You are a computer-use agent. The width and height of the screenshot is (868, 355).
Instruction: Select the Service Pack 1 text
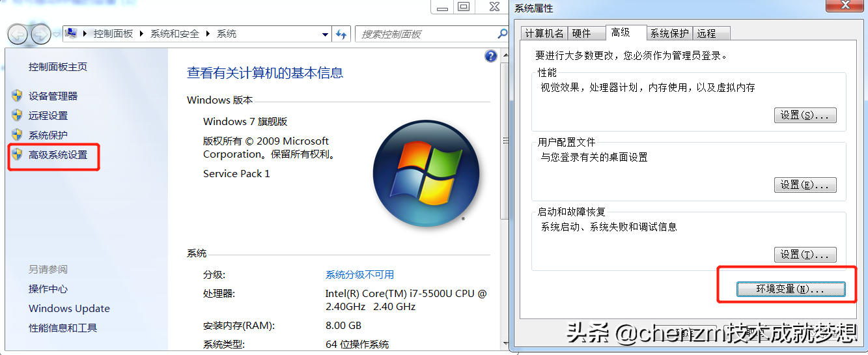point(236,173)
